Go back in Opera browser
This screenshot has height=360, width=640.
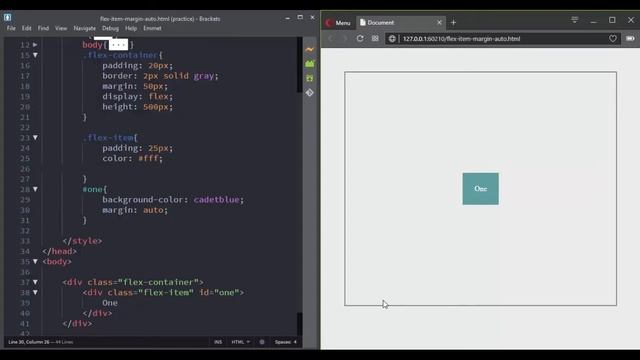pos(331,38)
